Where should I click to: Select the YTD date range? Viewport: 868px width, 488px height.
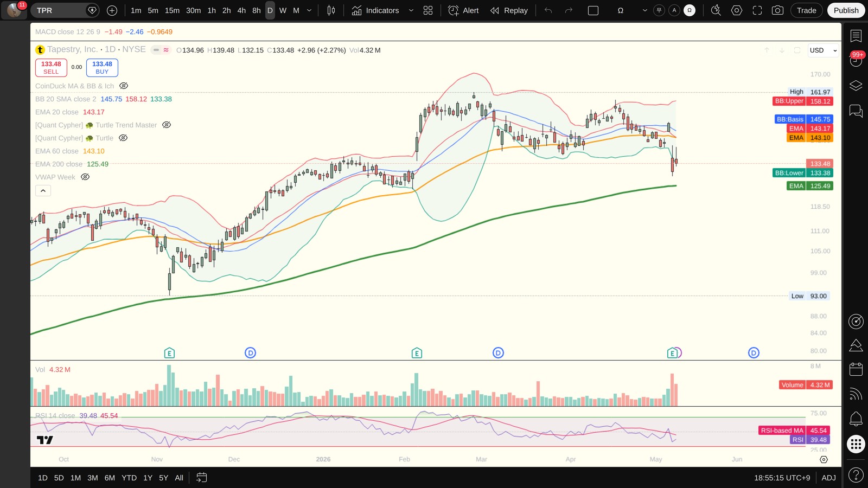[129, 478]
